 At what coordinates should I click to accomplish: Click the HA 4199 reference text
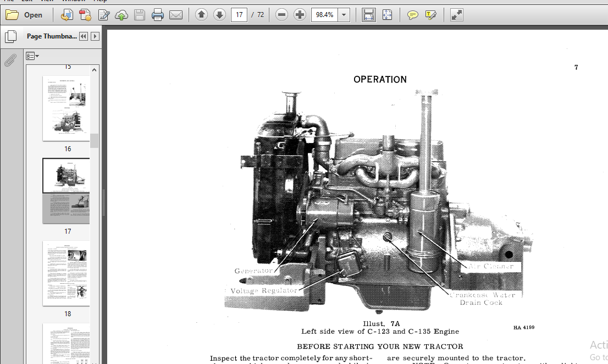[x=524, y=328]
